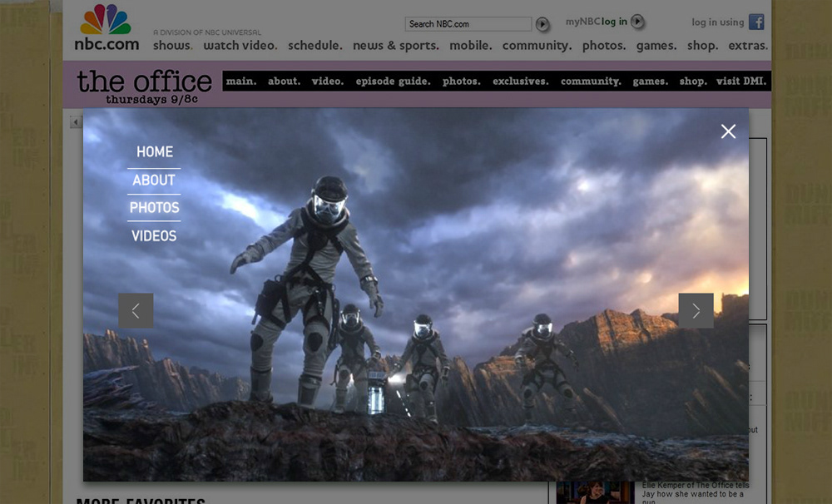Click the search submit arrow button

click(x=542, y=24)
